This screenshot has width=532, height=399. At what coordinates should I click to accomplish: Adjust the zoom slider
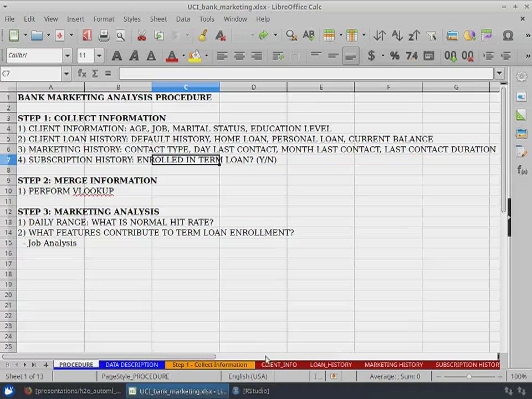click(x=469, y=376)
